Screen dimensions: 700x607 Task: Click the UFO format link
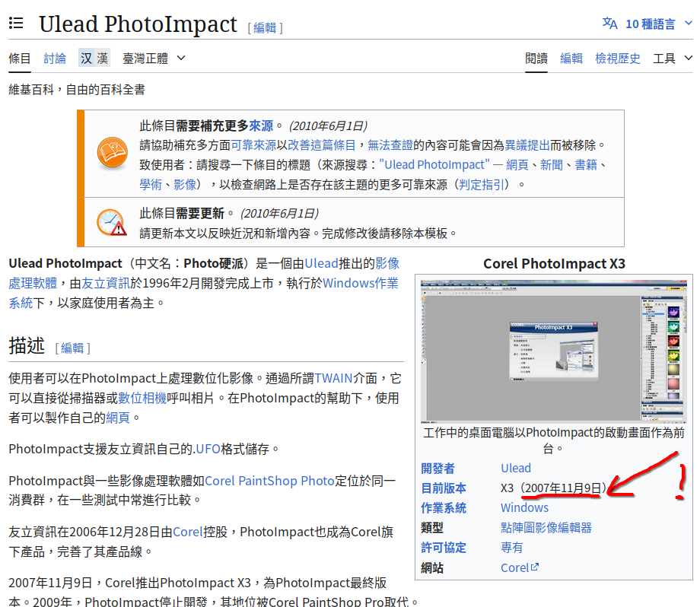(x=208, y=449)
